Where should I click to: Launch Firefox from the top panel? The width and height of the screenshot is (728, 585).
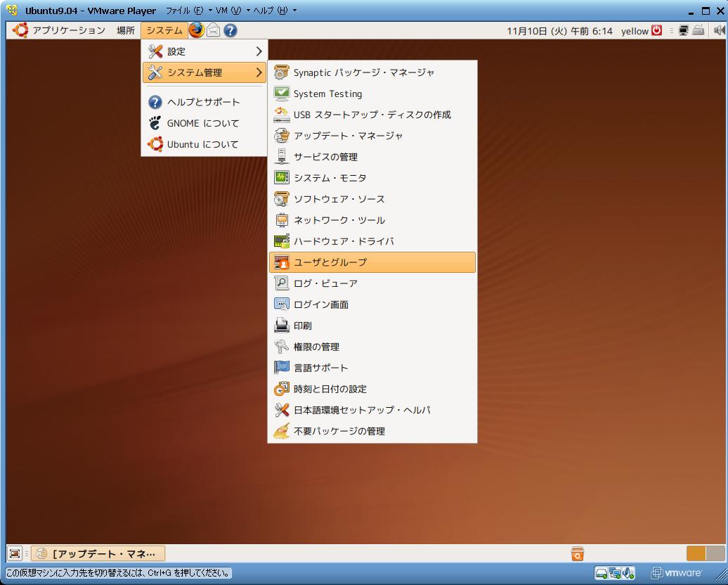(x=196, y=30)
